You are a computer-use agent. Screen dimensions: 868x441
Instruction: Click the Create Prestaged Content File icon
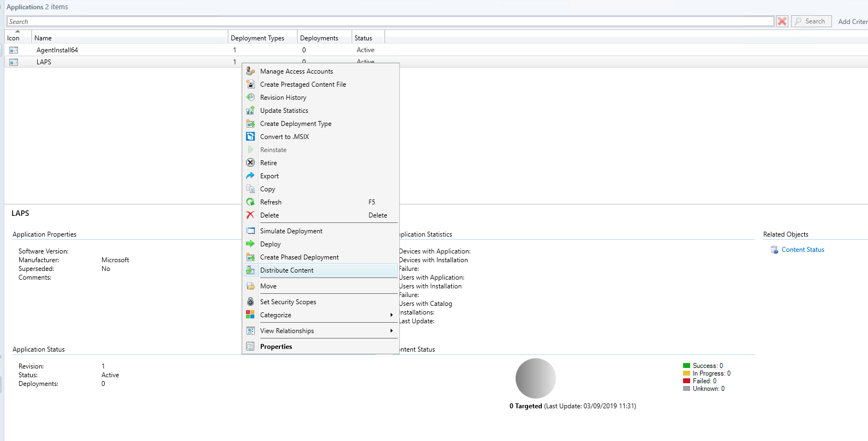point(250,84)
